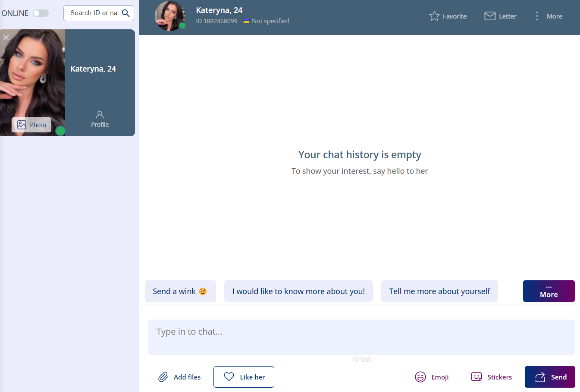The image size is (580, 392).
Task: Click the search magnifier icon
Action: pyautogui.click(x=126, y=13)
